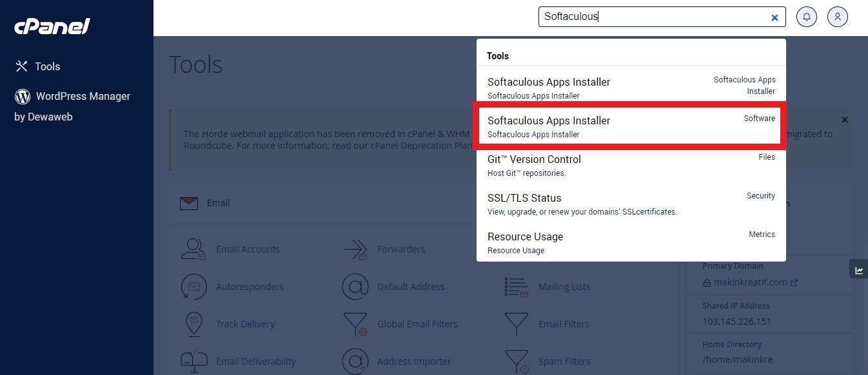Image resolution: width=868 pixels, height=375 pixels.
Task: Click the Email Accounts icon
Action: [x=193, y=249]
